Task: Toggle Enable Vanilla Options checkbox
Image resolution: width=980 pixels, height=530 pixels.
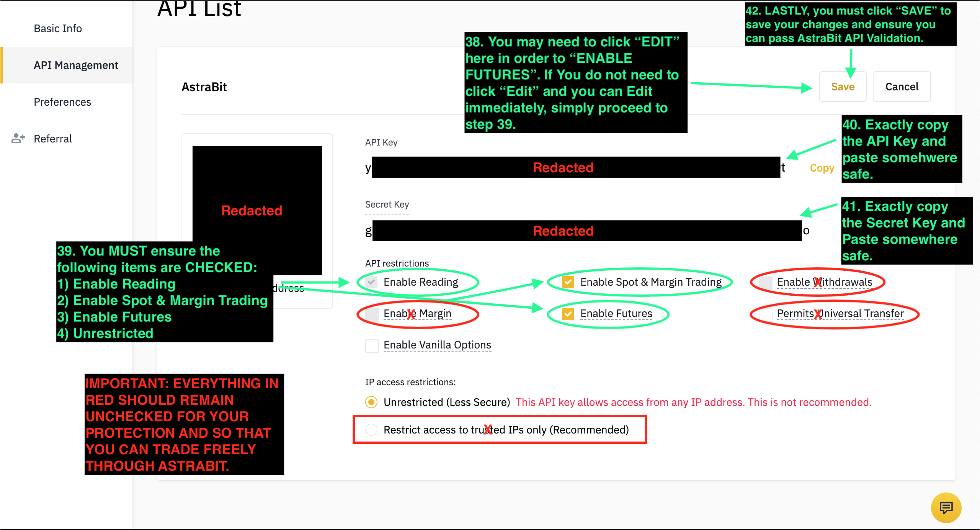Action: 371,345
